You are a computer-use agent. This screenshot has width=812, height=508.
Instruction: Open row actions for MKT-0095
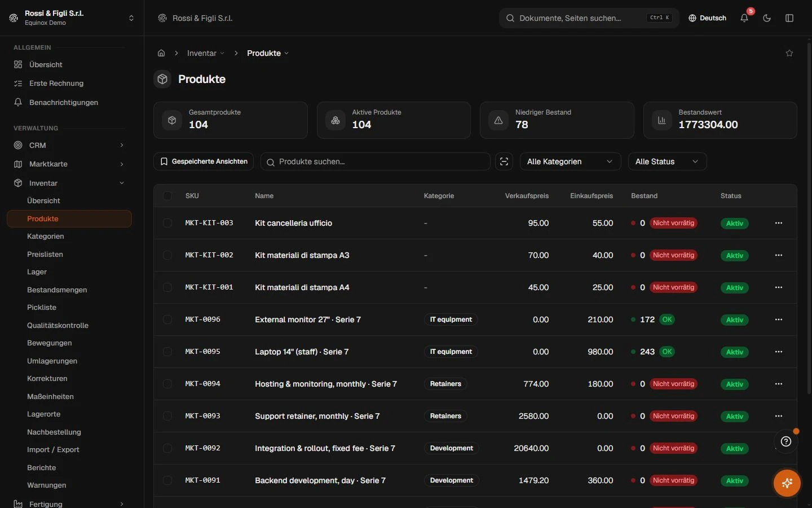[x=779, y=352]
